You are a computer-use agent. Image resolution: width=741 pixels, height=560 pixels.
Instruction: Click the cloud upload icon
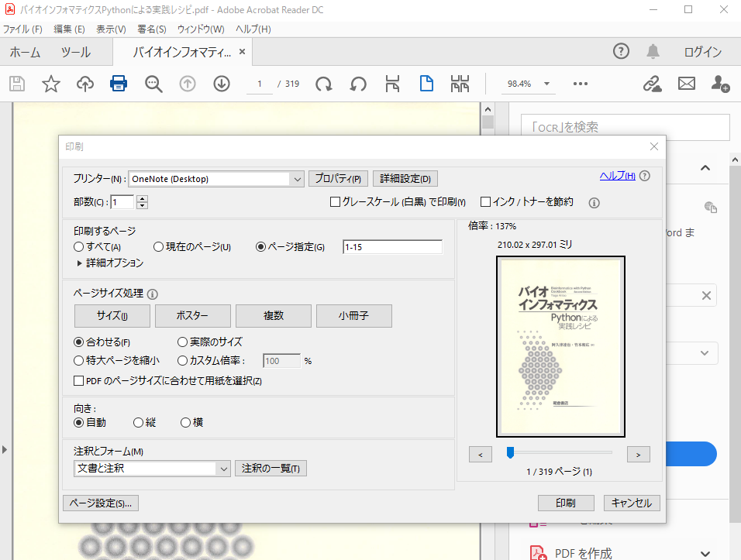[85, 84]
